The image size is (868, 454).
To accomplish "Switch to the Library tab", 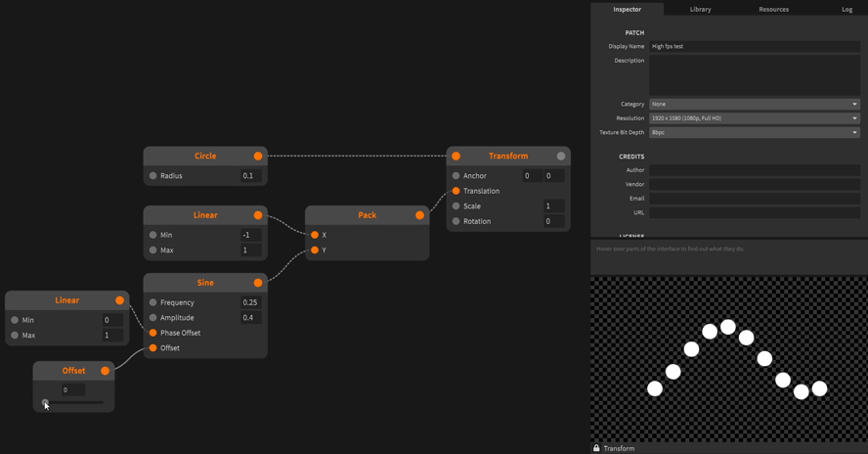I will coord(700,9).
